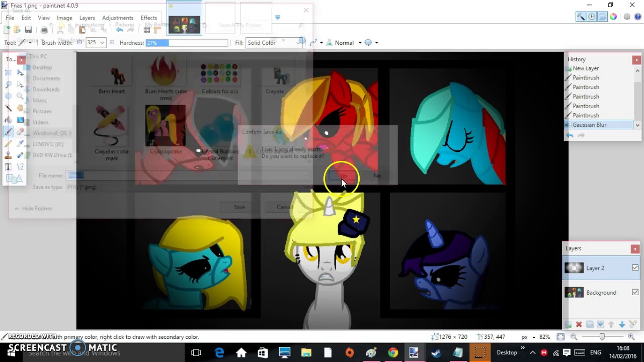Open the Adjustments menu
The width and height of the screenshot is (644, 362).
pos(118,18)
